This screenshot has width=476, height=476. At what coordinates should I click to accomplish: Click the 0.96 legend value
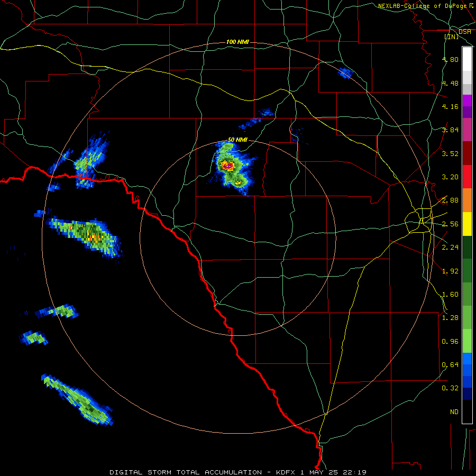450,342
